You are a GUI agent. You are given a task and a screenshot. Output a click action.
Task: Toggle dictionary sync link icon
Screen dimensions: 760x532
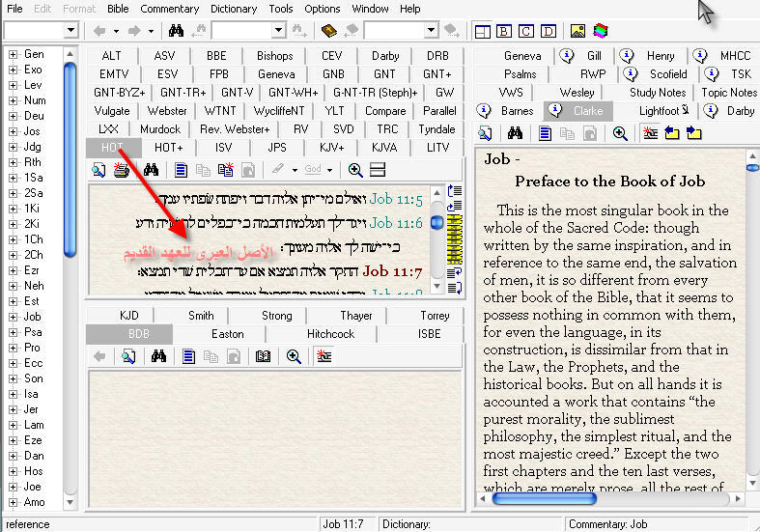[324, 357]
